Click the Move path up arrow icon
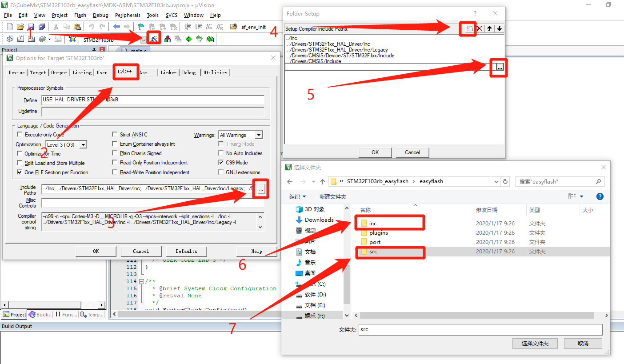Screen dimensions: 624x364 [x=489, y=28]
